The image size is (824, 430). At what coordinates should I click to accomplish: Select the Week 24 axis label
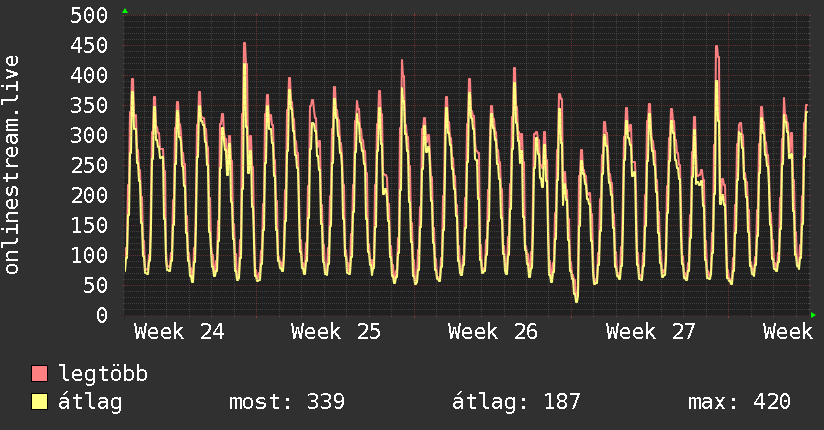tap(179, 332)
